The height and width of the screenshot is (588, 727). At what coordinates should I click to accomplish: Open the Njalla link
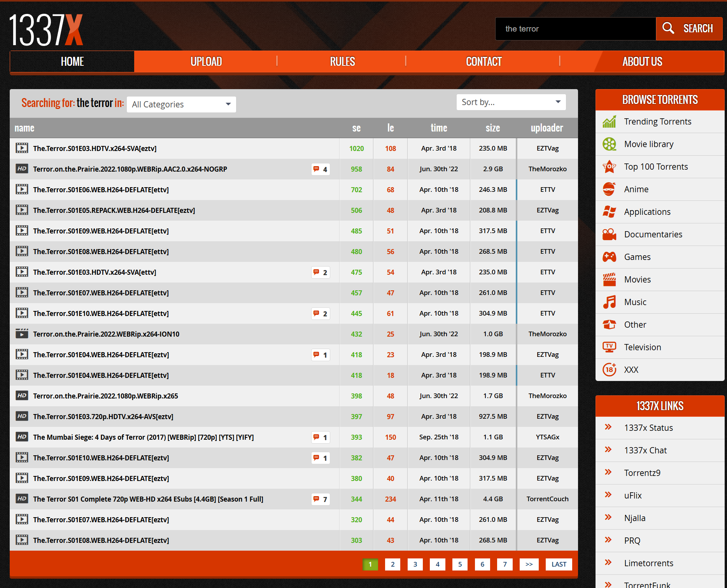coord(635,518)
